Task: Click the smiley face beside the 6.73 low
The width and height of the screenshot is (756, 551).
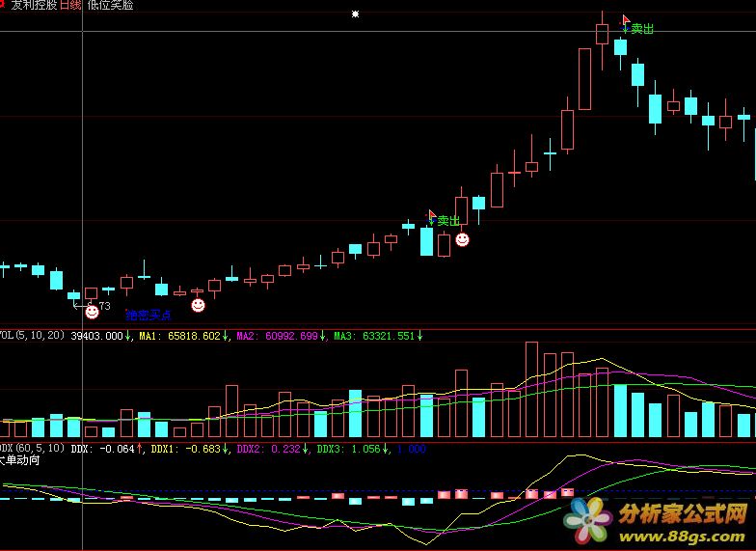Action: (92, 312)
